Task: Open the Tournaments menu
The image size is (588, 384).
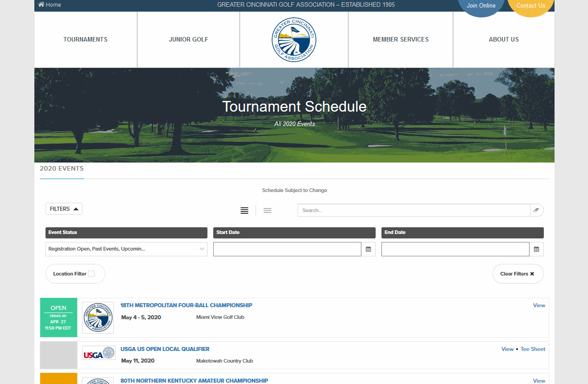Action: click(x=86, y=39)
